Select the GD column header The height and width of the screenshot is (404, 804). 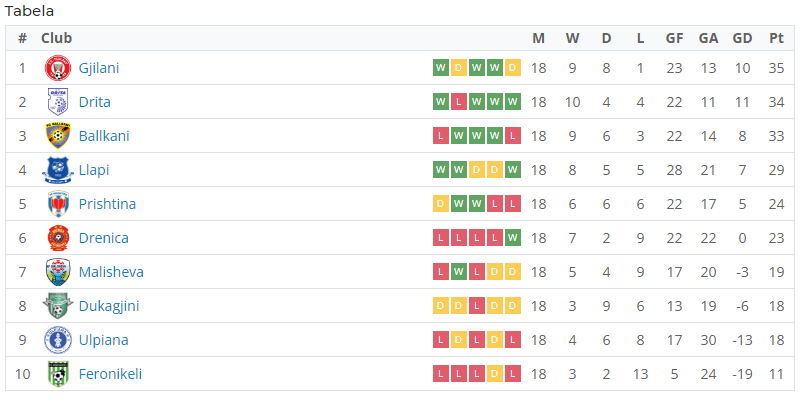742,38
